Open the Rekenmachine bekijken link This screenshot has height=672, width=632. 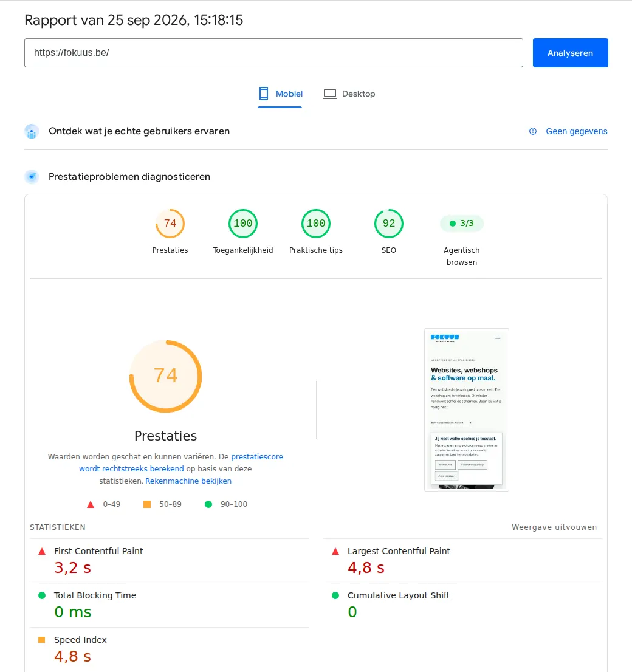coord(188,481)
